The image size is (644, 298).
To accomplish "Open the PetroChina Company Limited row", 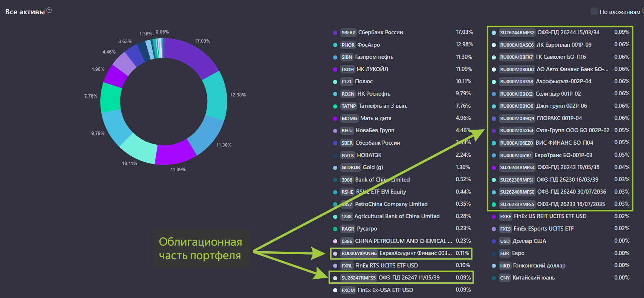I will point(403,204).
